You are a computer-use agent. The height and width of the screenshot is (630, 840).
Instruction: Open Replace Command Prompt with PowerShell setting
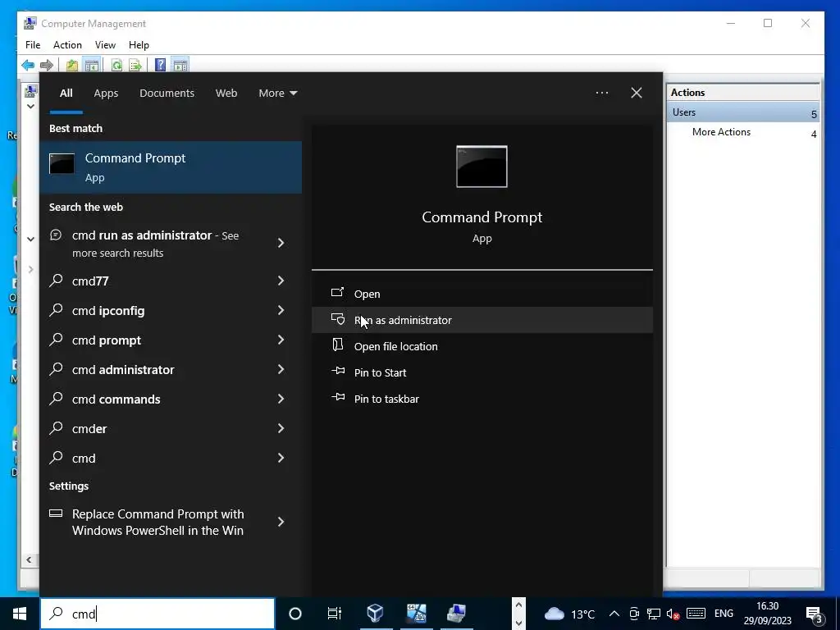pos(171,522)
